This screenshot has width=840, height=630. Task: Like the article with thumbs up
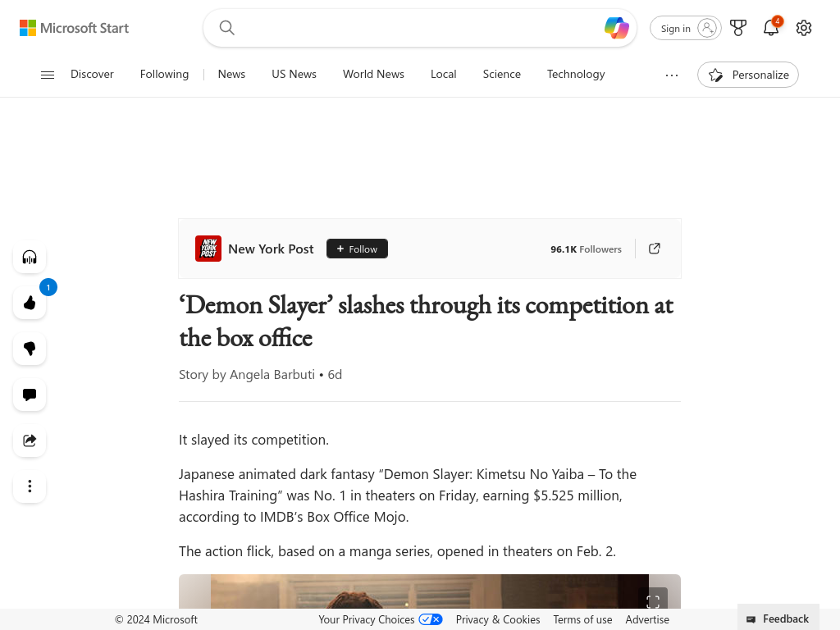point(30,304)
